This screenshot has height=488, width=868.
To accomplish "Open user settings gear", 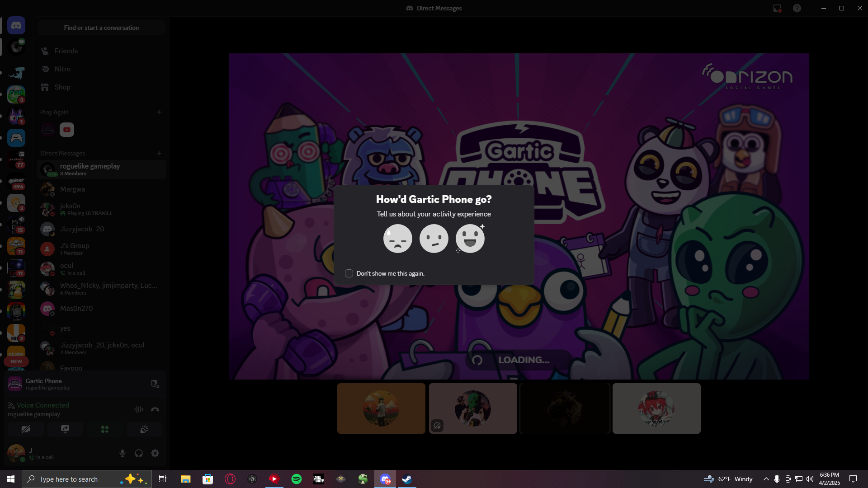I will (x=155, y=453).
